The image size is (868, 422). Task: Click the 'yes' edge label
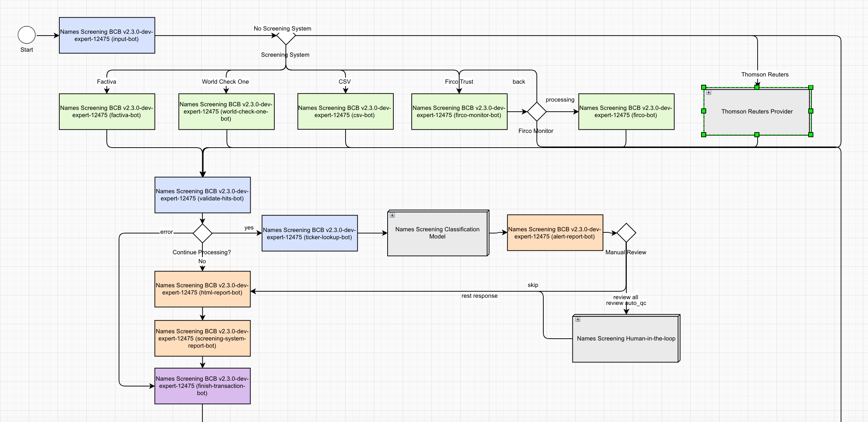point(249,228)
